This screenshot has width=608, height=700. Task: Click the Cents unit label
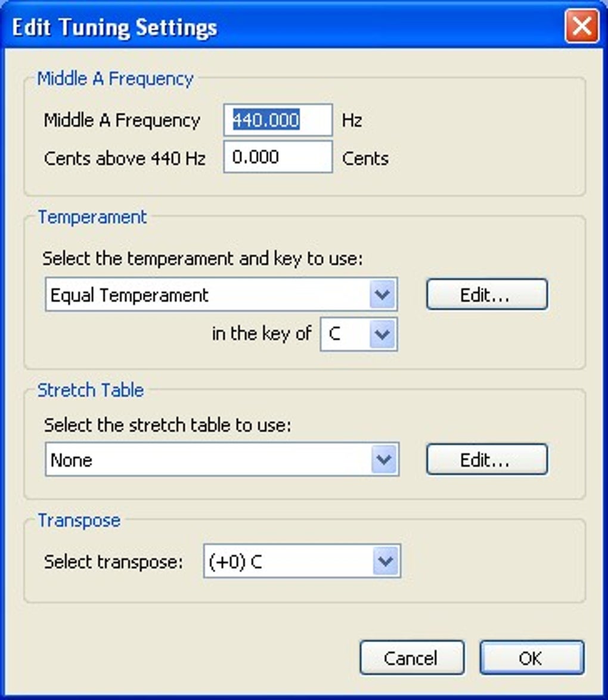tap(365, 159)
